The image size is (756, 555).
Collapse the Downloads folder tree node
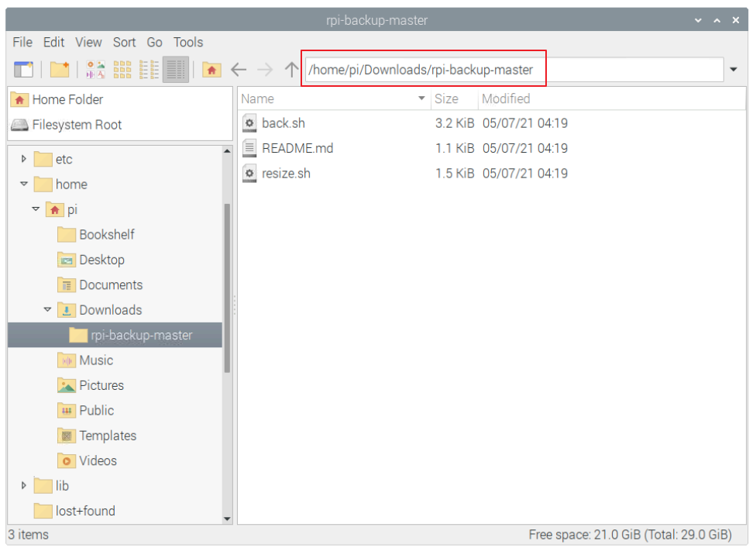pos(47,310)
